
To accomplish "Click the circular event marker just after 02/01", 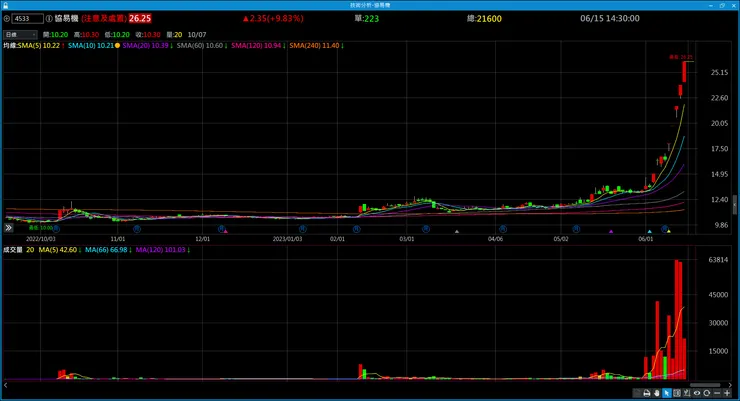I will click(x=357, y=229).
